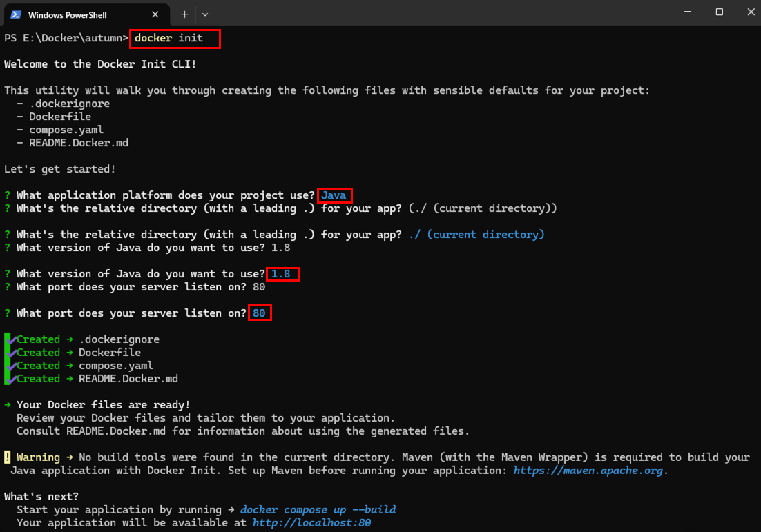This screenshot has height=532, width=761.
Task: Expand the new tab profile dropdown
Action: 205,14
